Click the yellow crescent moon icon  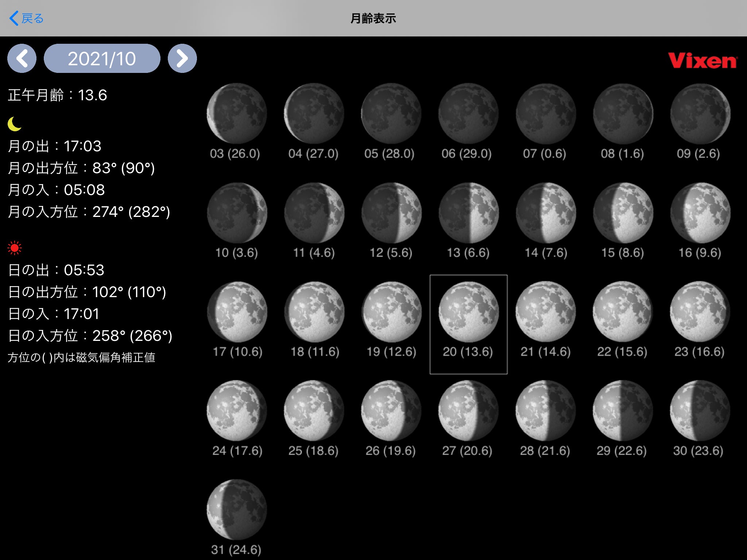point(15,124)
